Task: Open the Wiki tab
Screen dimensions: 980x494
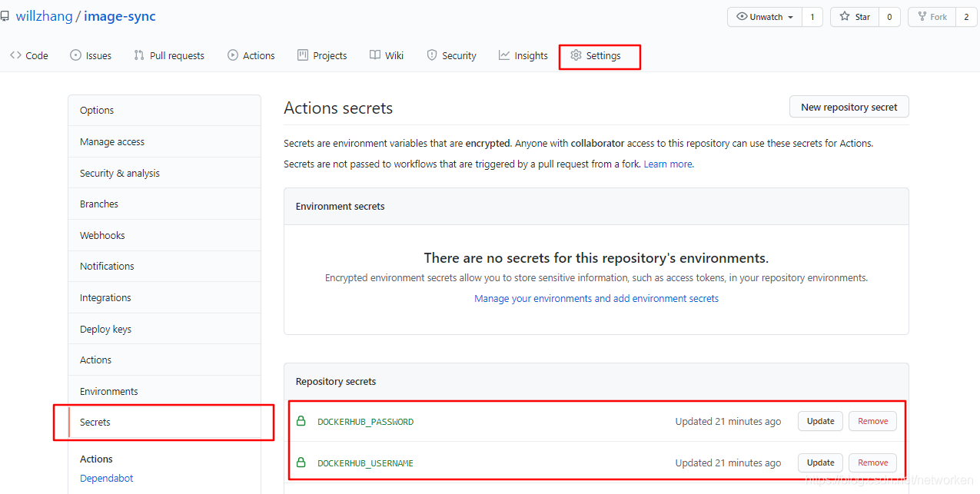Action: click(387, 55)
